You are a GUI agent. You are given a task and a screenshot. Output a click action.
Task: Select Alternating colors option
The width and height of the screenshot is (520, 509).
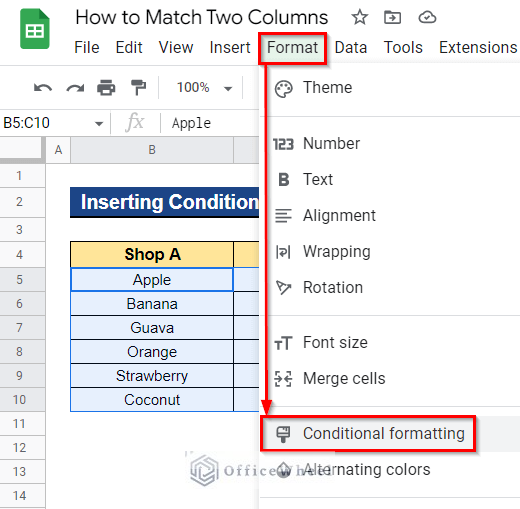[x=367, y=470]
